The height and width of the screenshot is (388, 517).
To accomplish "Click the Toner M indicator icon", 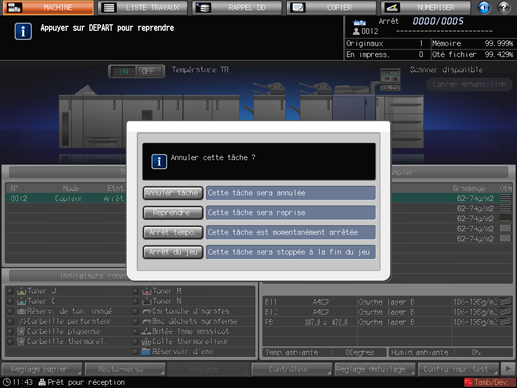I will point(147,291).
